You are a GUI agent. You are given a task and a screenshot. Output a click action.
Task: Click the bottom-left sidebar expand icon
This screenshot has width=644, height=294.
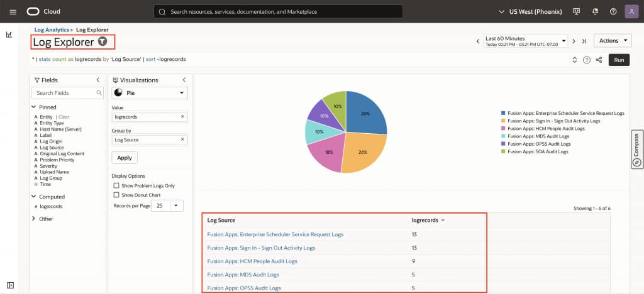coord(10,285)
